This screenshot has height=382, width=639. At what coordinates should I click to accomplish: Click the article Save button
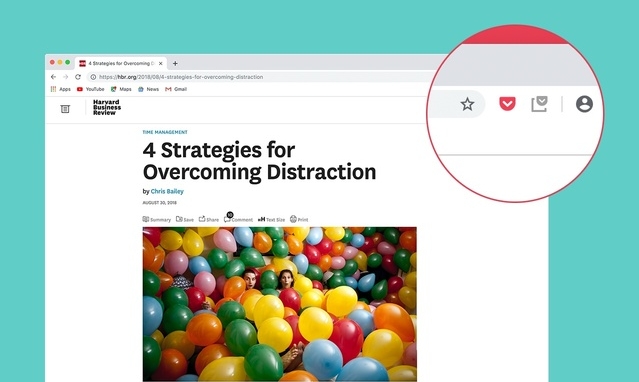coord(185,219)
